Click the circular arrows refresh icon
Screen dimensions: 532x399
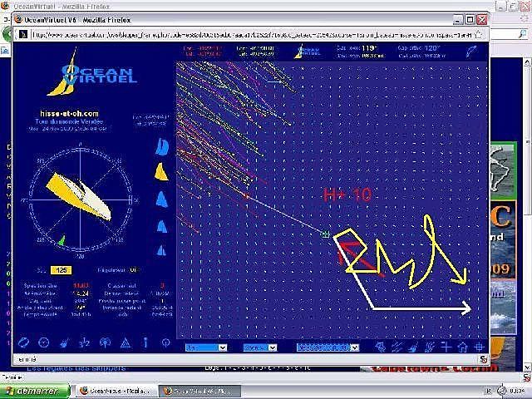(23, 342)
